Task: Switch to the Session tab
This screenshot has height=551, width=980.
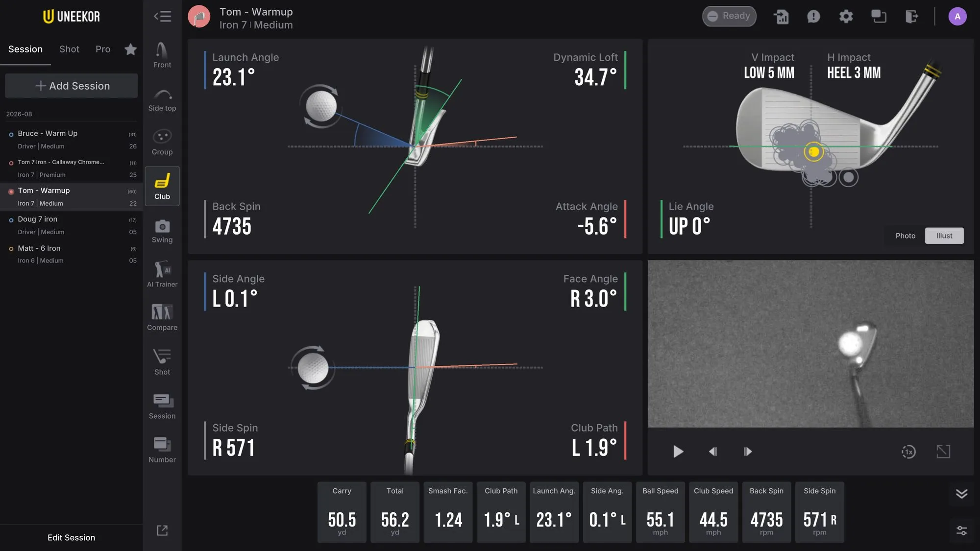Action: [x=25, y=49]
